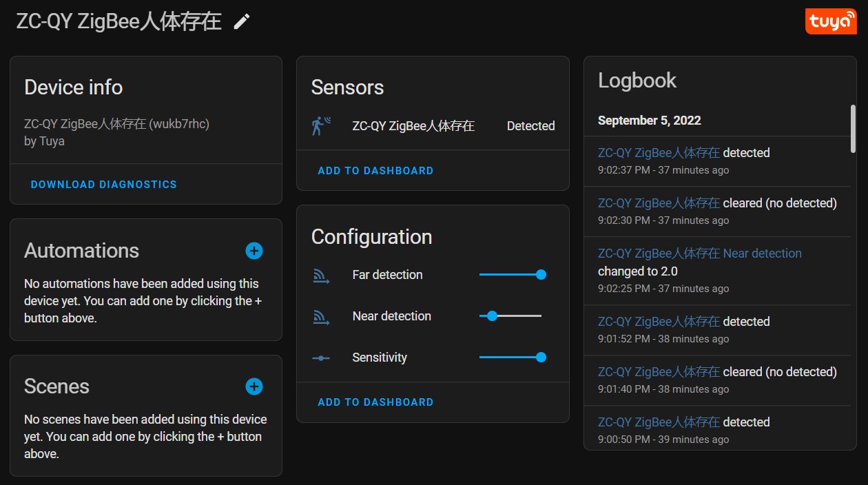
Task: Add sensors to dashboard
Action: tap(375, 171)
